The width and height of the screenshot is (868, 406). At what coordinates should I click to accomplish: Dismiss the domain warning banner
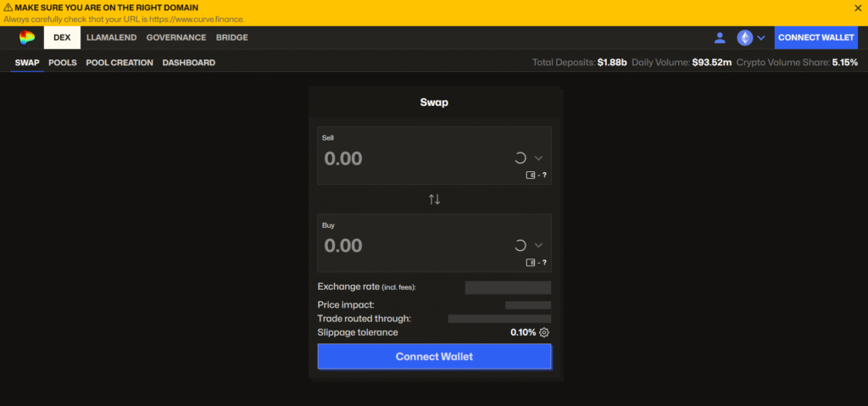point(858,8)
